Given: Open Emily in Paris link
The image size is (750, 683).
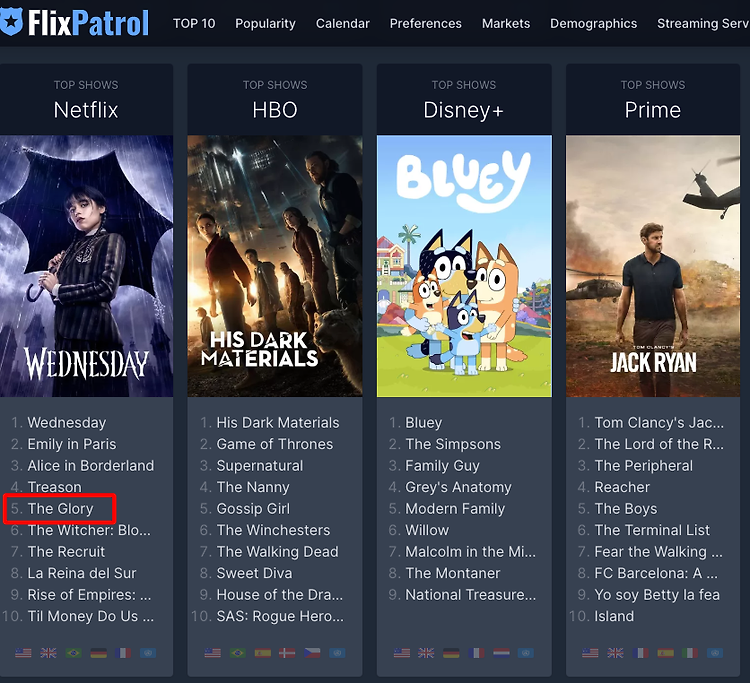Looking at the screenshot, I should [72, 444].
